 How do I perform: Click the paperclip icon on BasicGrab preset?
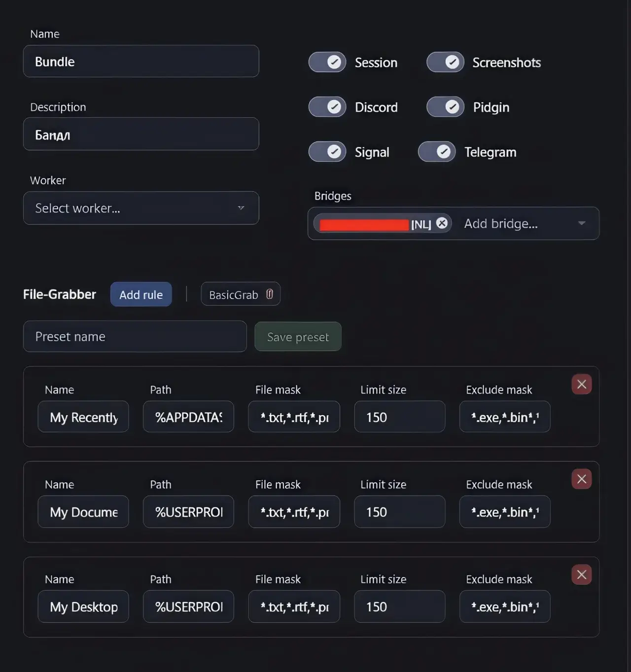pyautogui.click(x=270, y=294)
